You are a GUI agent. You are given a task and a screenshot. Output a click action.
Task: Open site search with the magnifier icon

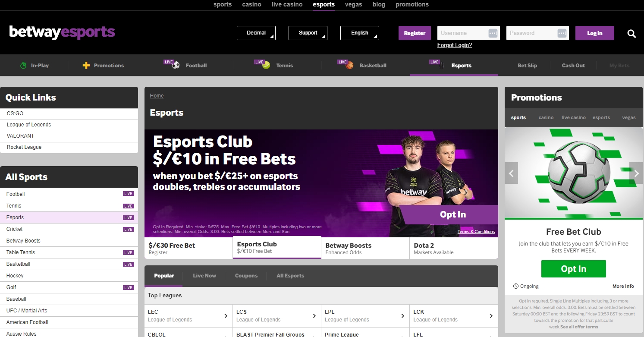631,34
